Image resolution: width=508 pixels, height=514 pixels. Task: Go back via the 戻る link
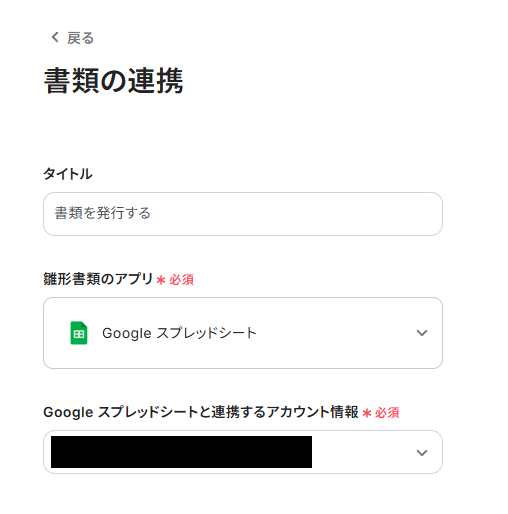click(72, 38)
